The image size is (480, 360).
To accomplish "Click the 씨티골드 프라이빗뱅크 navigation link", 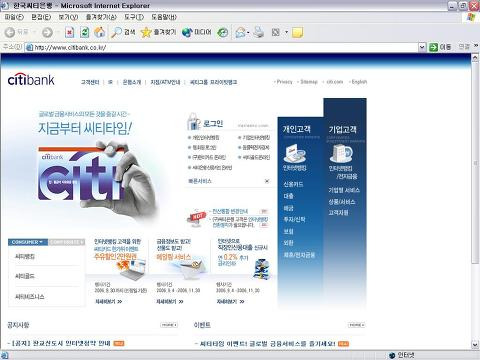I will (x=213, y=82).
